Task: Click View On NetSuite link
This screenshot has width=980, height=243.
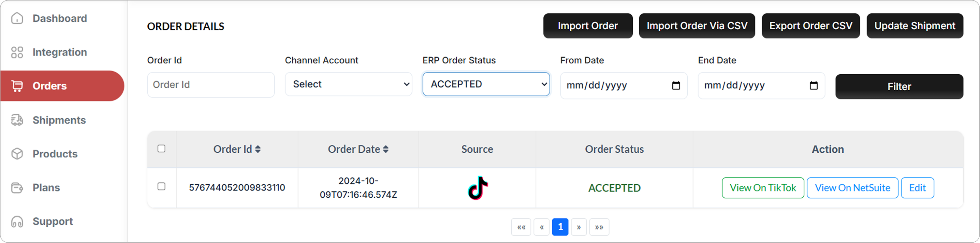Action: [x=852, y=188]
